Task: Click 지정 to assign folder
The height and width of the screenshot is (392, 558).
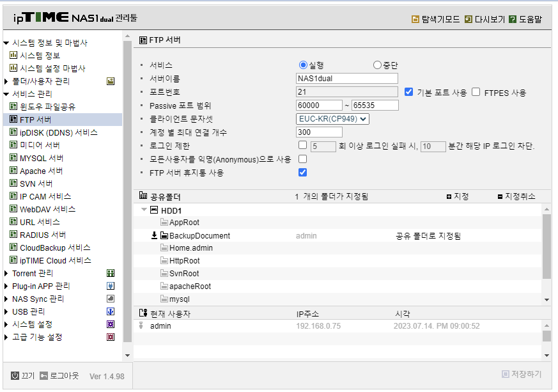Action: [461, 196]
